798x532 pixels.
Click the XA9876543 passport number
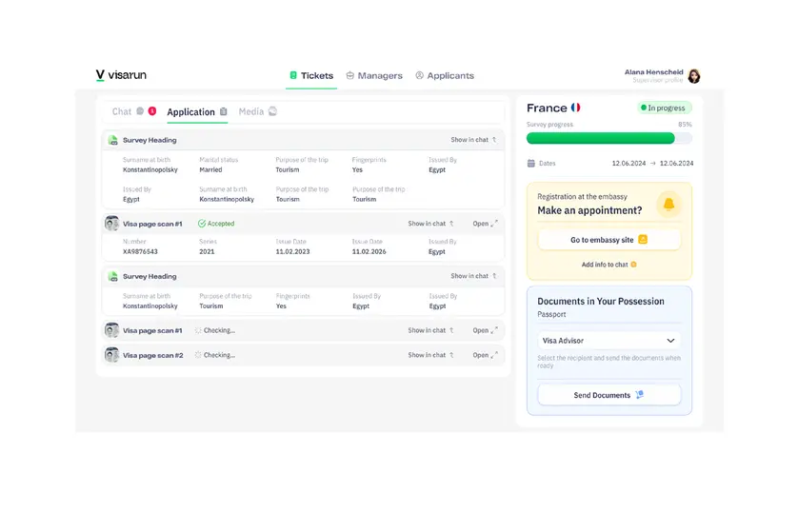click(x=140, y=252)
